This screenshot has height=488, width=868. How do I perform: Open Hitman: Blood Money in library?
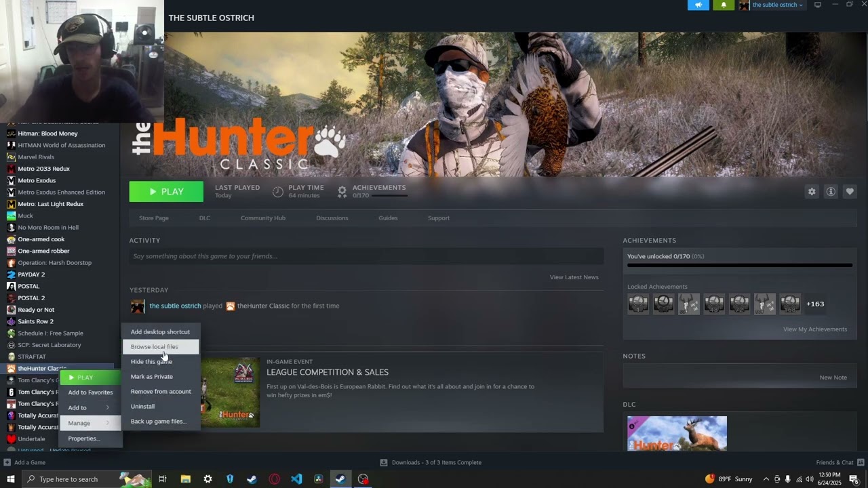pyautogui.click(x=47, y=134)
